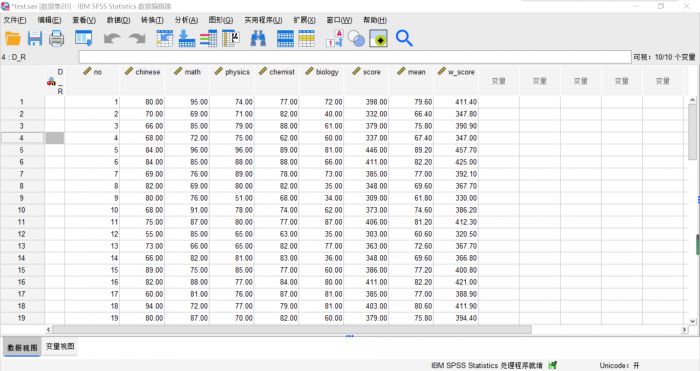The width and height of the screenshot is (700, 371).
Task: Select the chemist column header
Action: 277,81
